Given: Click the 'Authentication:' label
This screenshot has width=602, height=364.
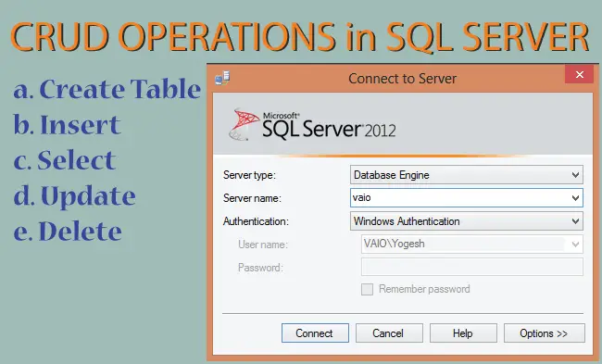Looking at the screenshot, I should [256, 221].
